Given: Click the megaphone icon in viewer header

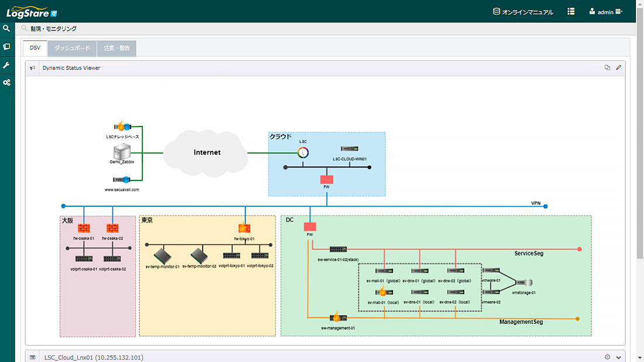Looking at the screenshot, I should pyautogui.click(x=32, y=68).
